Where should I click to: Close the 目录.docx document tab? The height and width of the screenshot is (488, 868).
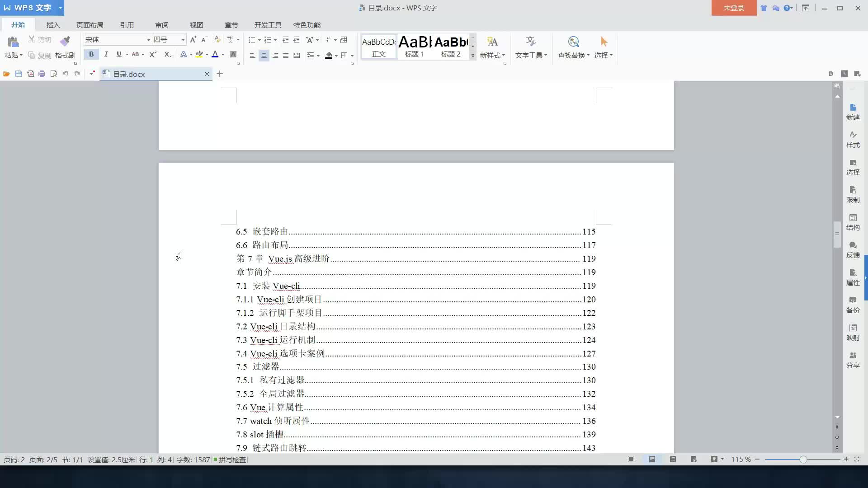click(x=207, y=74)
